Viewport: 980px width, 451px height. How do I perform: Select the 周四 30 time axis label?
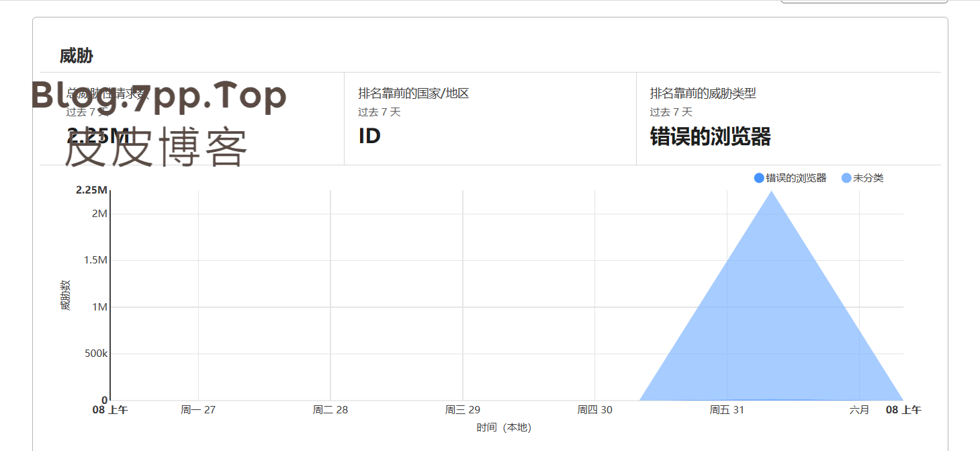(x=594, y=410)
